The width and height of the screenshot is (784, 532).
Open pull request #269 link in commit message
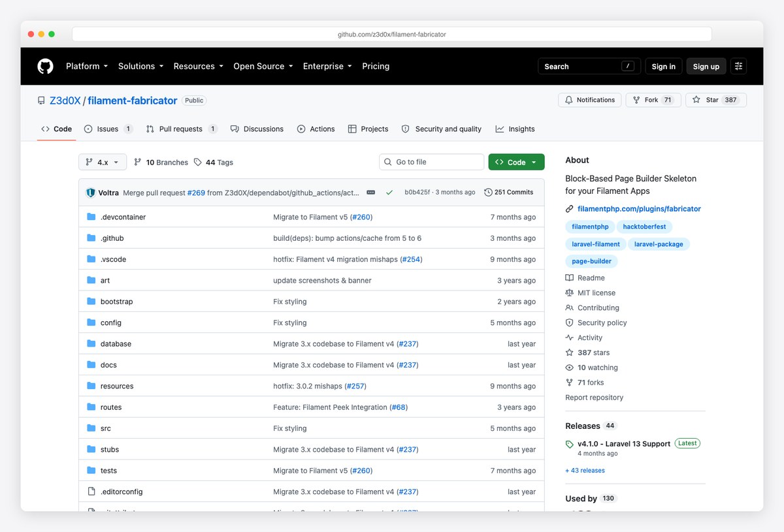tap(196, 193)
